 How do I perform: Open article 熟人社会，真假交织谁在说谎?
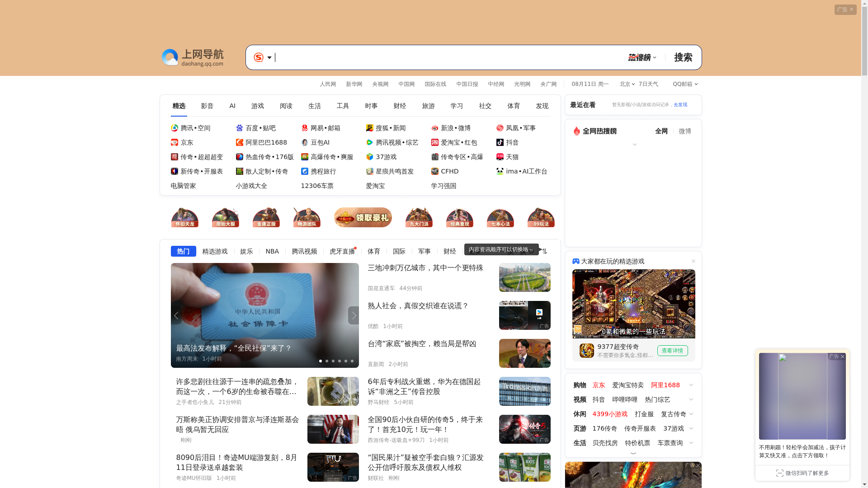418,306
